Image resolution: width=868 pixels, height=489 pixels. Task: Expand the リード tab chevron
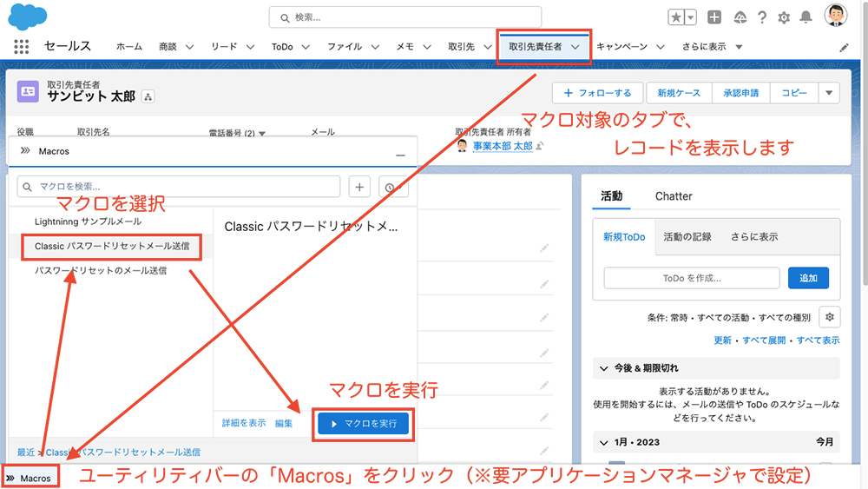(x=250, y=47)
